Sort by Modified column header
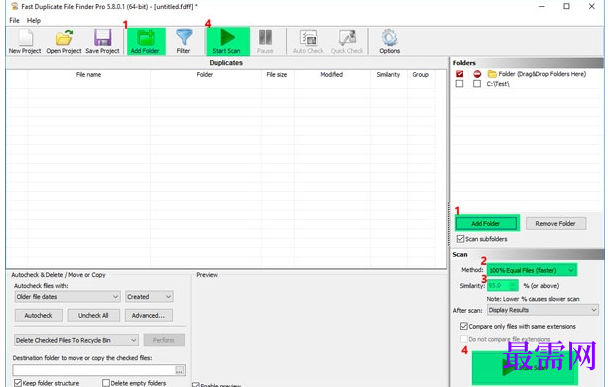The height and width of the screenshot is (387, 615). [x=332, y=74]
